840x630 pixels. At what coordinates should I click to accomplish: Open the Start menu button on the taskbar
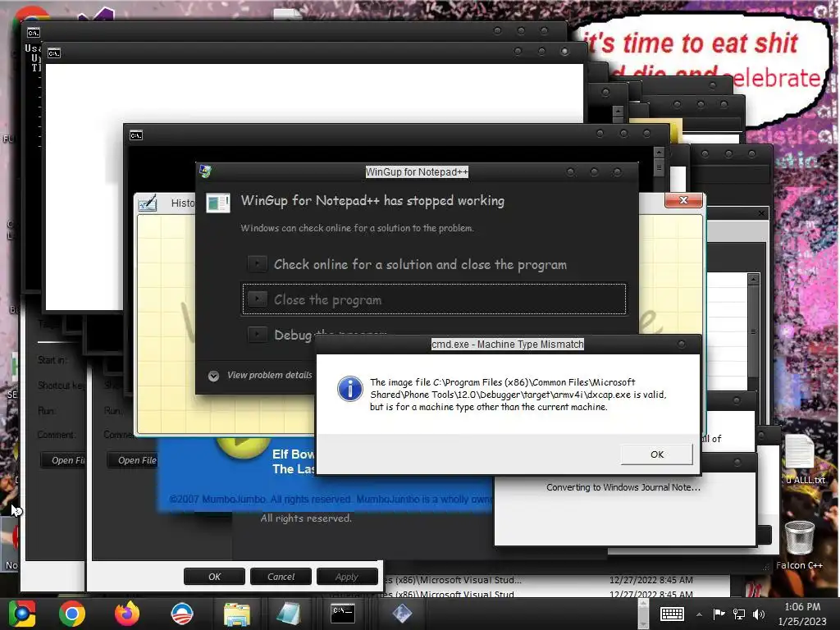point(22,614)
